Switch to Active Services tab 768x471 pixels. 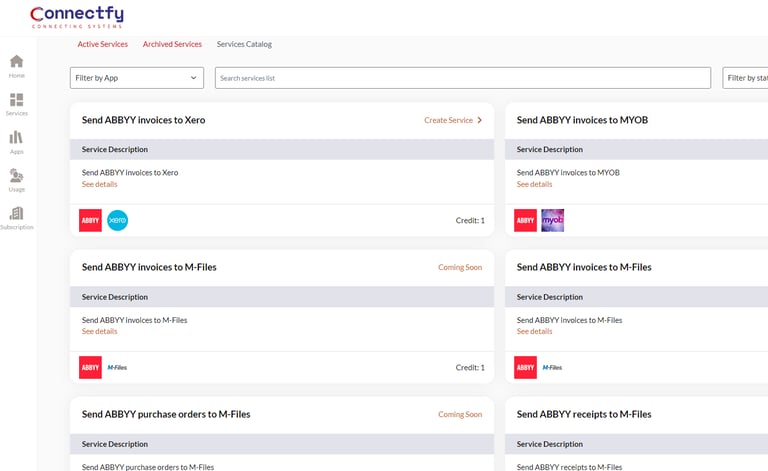tap(103, 44)
